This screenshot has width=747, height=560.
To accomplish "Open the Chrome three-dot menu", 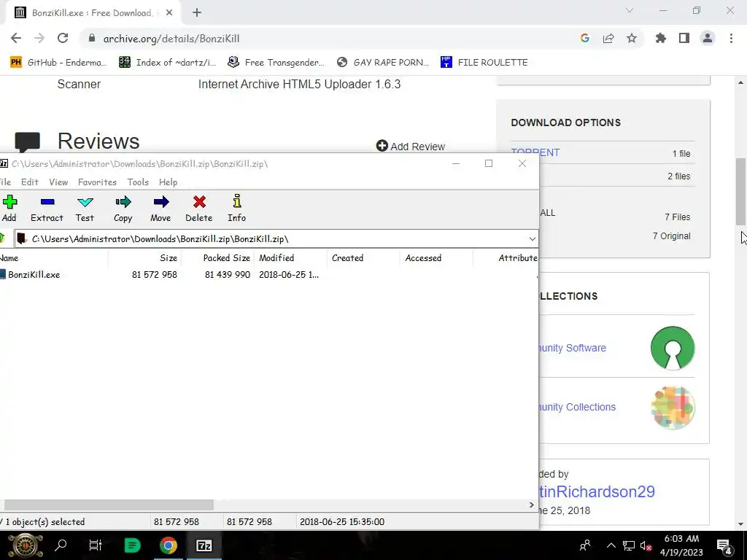I will point(731,39).
